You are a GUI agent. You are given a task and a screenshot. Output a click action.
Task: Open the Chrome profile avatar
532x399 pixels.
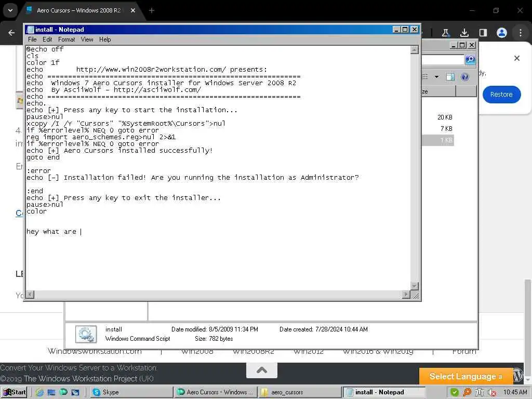pos(501,33)
